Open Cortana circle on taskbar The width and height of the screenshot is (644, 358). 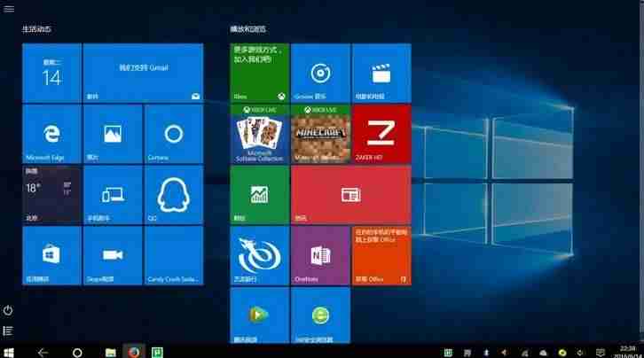77,353
